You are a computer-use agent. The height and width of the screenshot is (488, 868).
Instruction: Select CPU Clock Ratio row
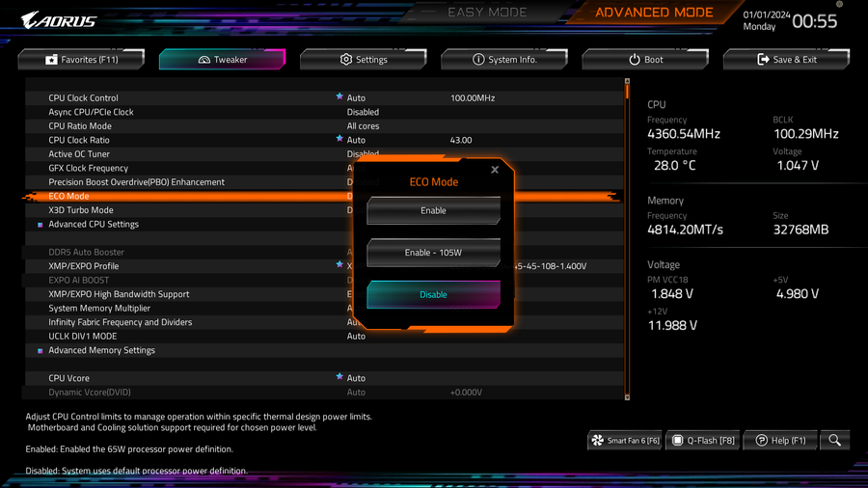(x=324, y=140)
